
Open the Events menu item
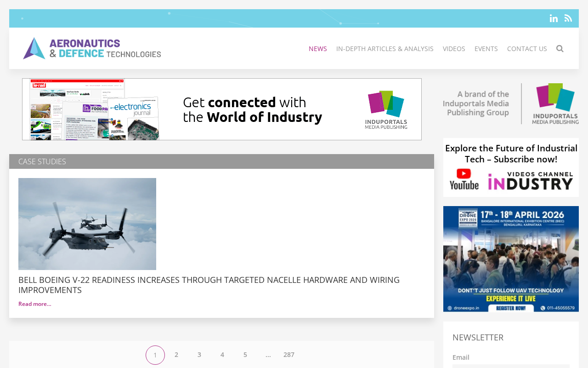pos(486,49)
